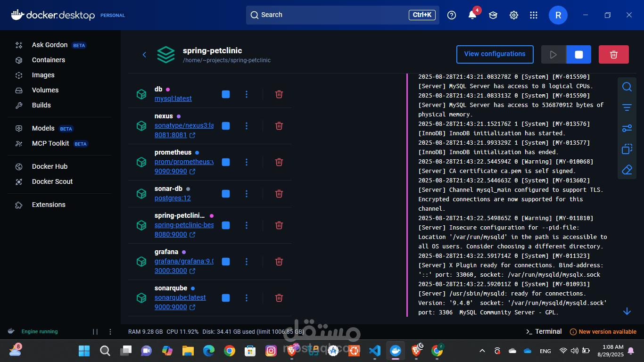Open more actions for sonarqube container
Screen dimensions: 644x362
(x=247, y=298)
